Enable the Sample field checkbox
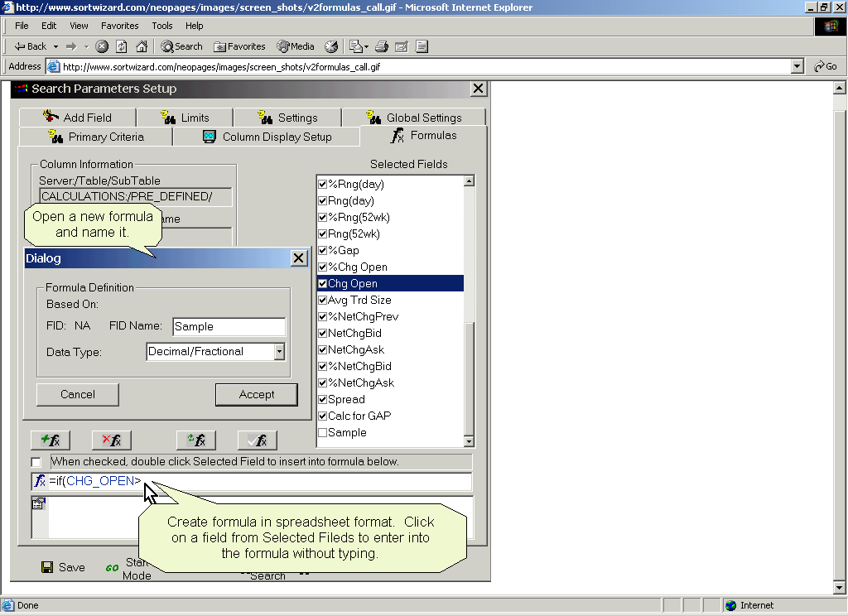848x616 pixels. point(323,432)
